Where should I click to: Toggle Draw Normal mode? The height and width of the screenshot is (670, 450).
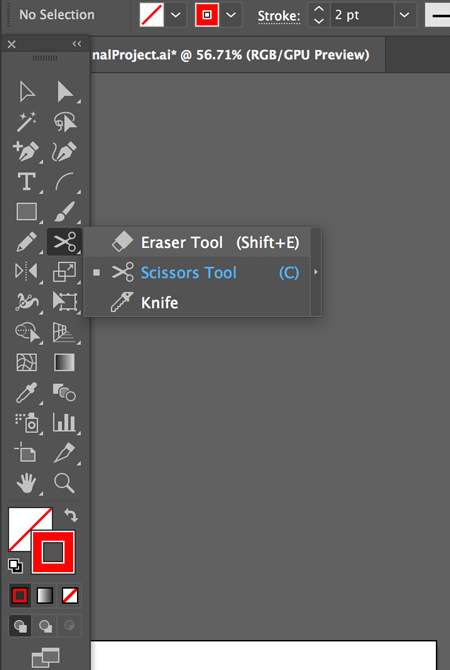20,626
